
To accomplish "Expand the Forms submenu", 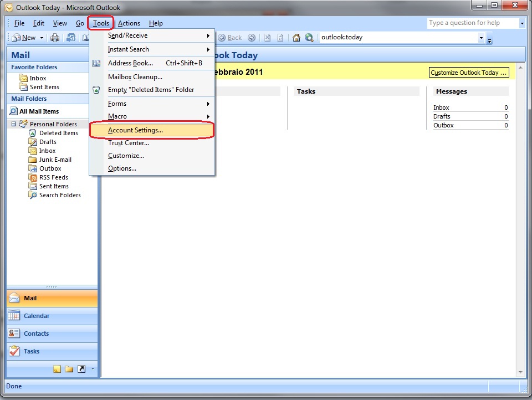I will (x=208, y=104).
